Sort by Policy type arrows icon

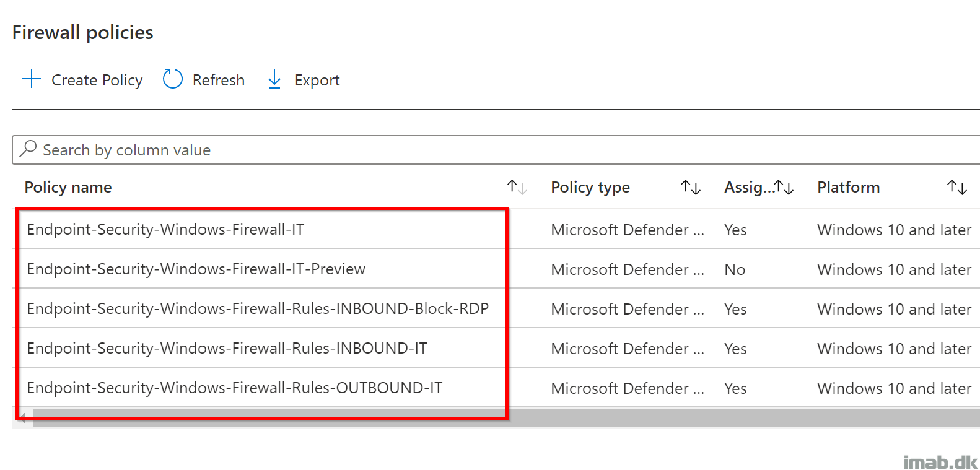tap(690, 187)
